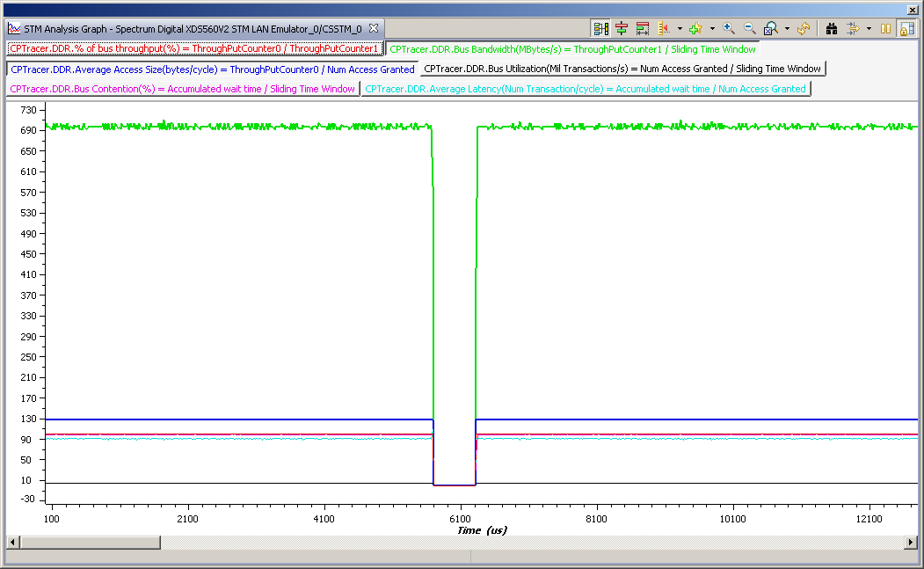Click the red-green align/center lines icon
The image size is (924, 569).
click(621, 28)
